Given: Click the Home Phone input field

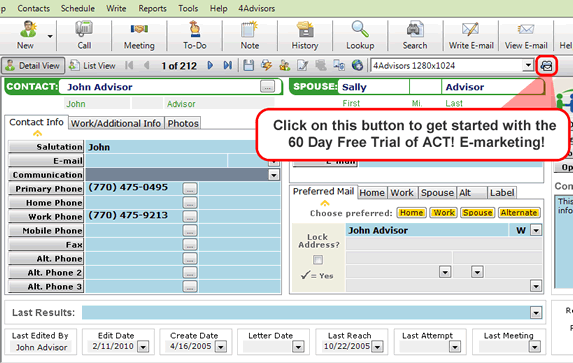Looking at the screenshot, I should click(x=134, y=203).
